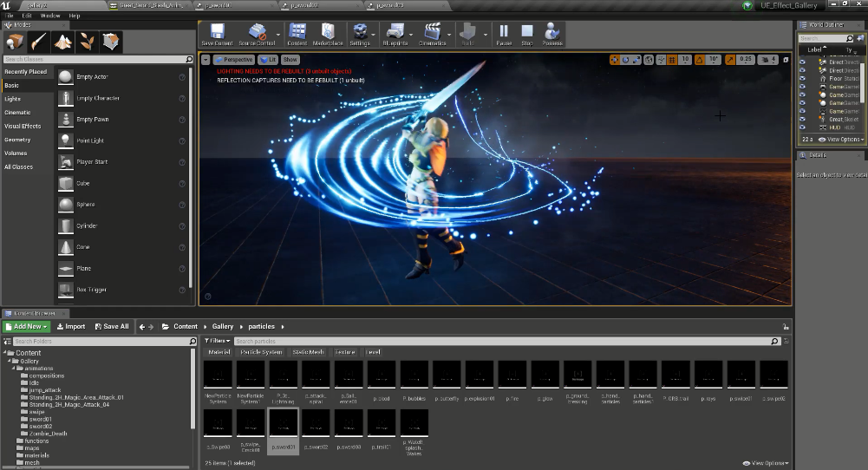Open Perspective view type menu

[x=234, y=59]
